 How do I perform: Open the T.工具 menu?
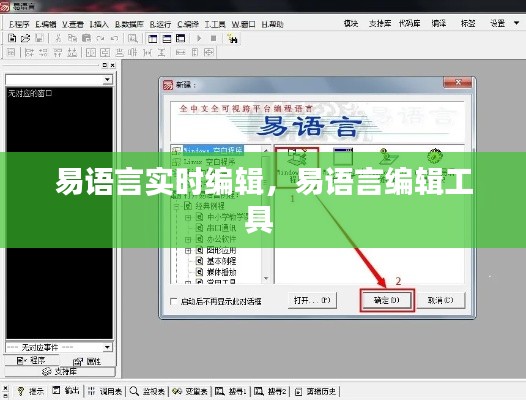(215, 24)
